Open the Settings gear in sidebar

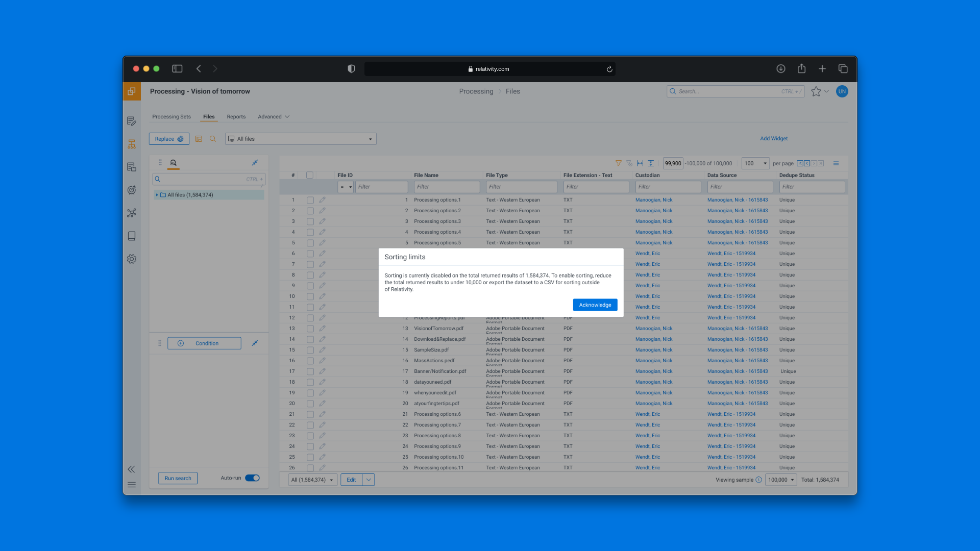click(x=132, y=259)
